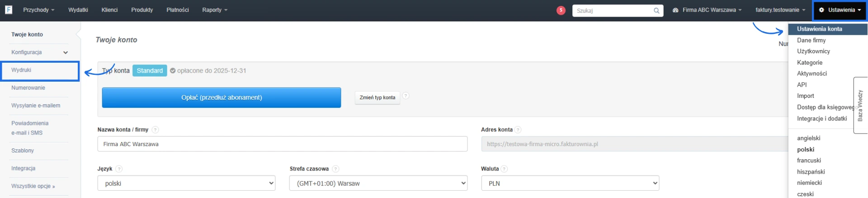The image size is (868, 198).
Task: Switch language to angielski
Action: point(808,138)
